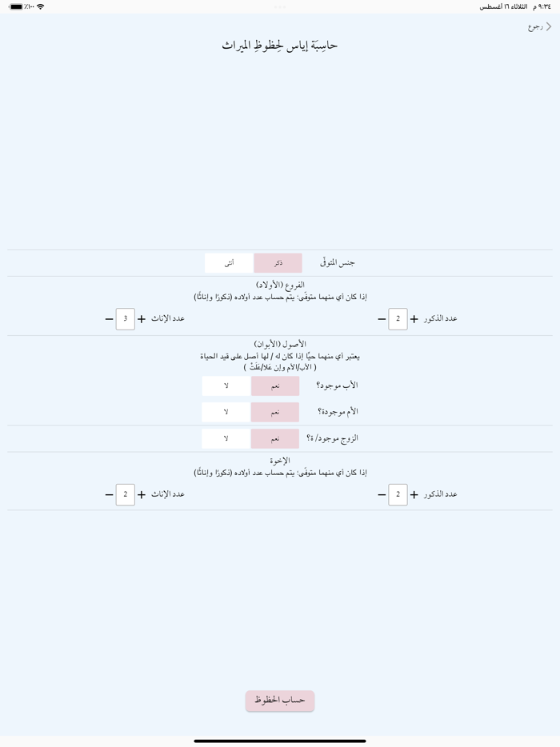The height and width of the screenshot is (747, 560).
Task: Tap the decrement minus for عدد الذكور siblings
Action: point(380,494)
